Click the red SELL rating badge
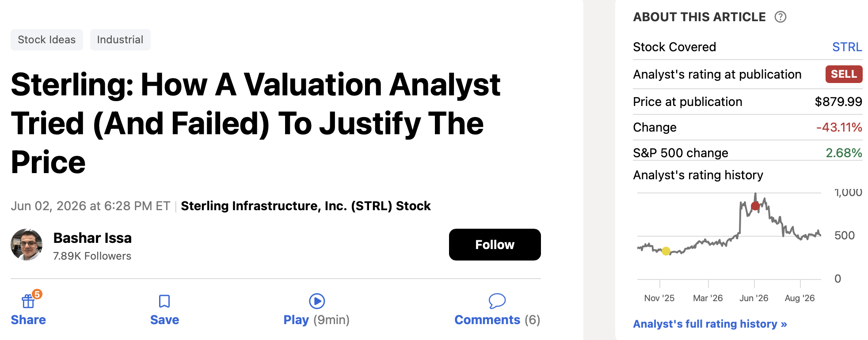 point(844,74)
